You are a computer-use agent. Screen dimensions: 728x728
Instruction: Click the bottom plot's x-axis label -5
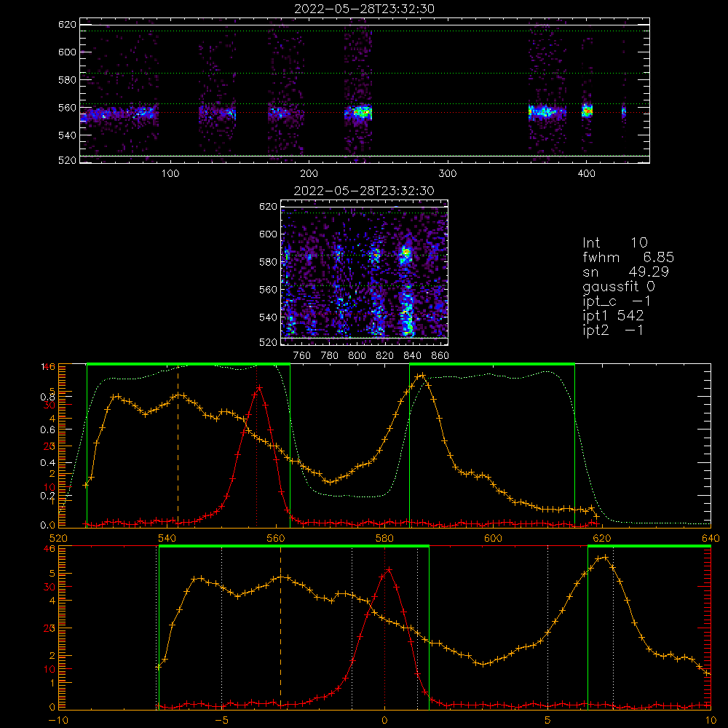pyautogui.click(x=221, y=721)
